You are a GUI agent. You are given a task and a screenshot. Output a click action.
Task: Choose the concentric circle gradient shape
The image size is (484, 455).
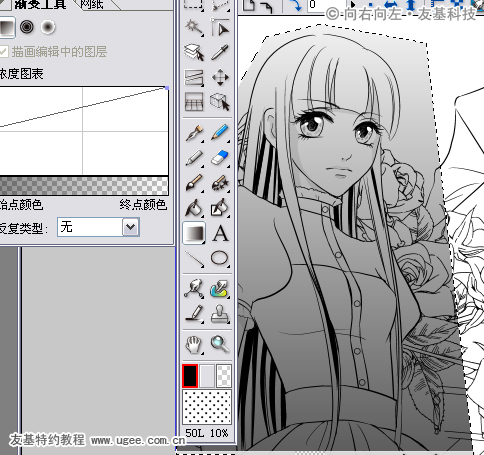click(27, 27)
